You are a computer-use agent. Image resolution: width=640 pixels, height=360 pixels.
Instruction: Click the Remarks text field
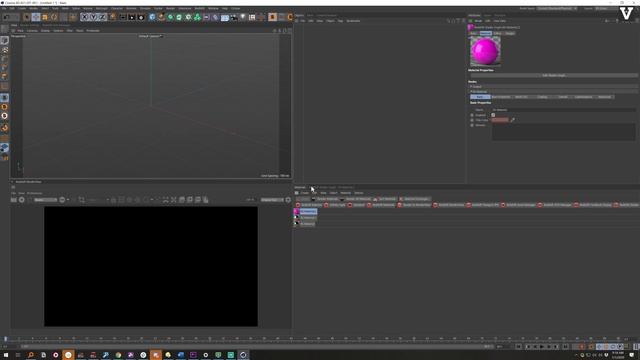point(563,132)
